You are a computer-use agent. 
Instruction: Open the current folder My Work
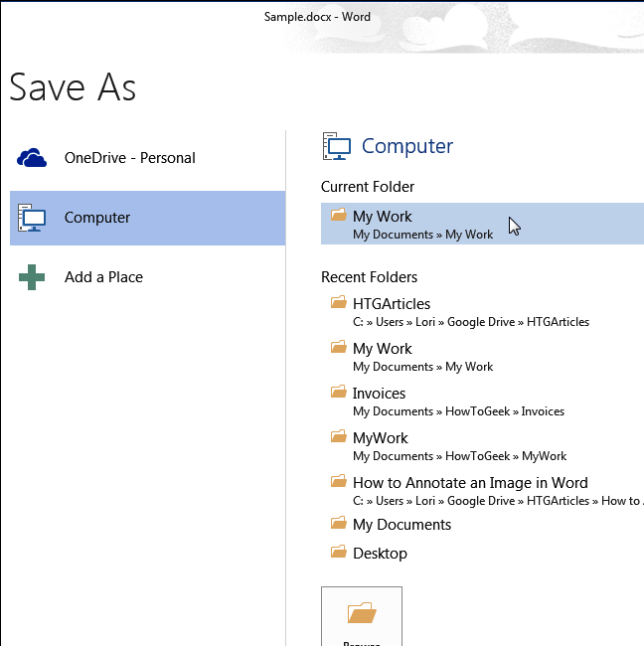[x=482, y=224]
